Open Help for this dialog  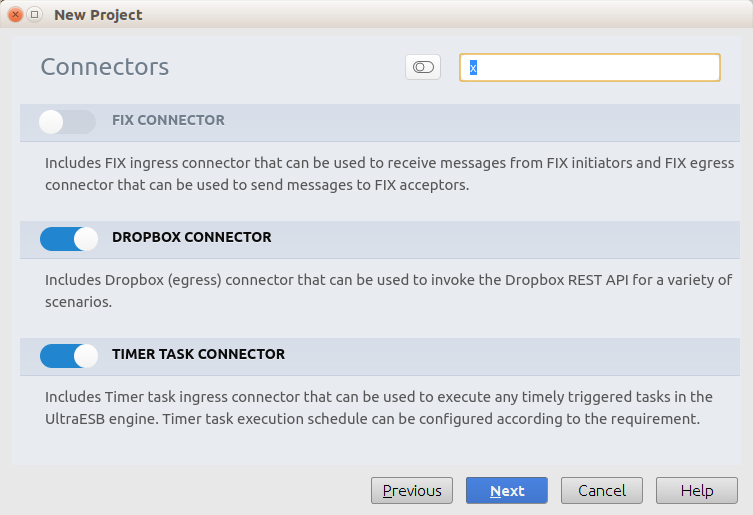[697, 490]
